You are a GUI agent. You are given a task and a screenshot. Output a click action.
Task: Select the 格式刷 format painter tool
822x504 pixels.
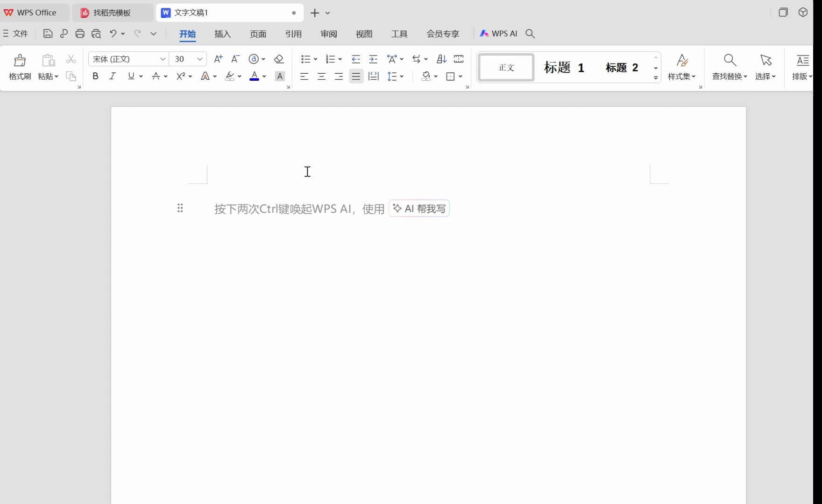[20, 67]
